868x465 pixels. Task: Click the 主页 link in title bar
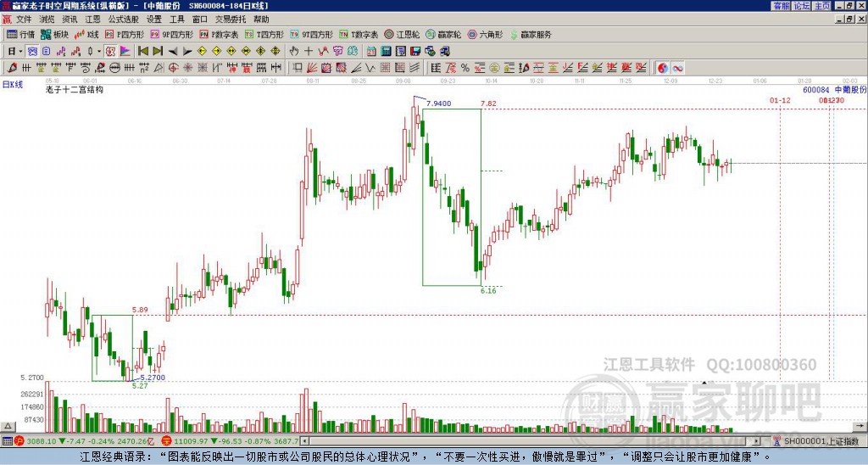[x=822, y=6]
